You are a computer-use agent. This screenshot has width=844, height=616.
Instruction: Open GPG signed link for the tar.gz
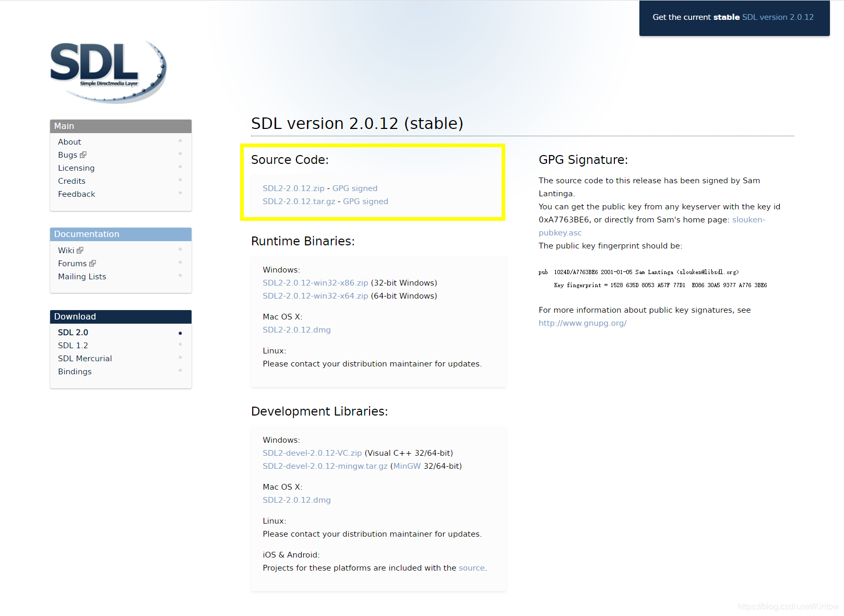[365, 202]
